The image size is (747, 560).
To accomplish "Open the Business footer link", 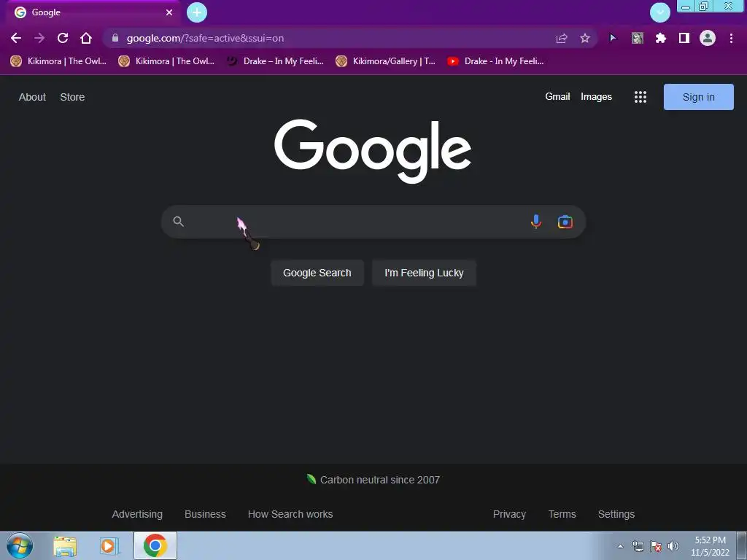I will pos(205,514).
